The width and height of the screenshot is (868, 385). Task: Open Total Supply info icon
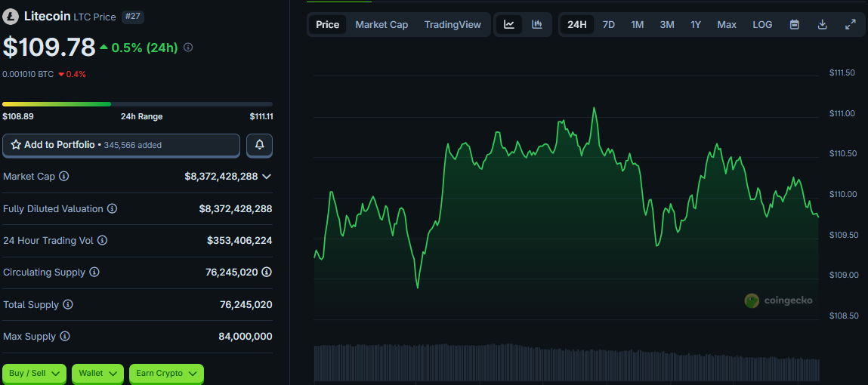coord(68,304)
